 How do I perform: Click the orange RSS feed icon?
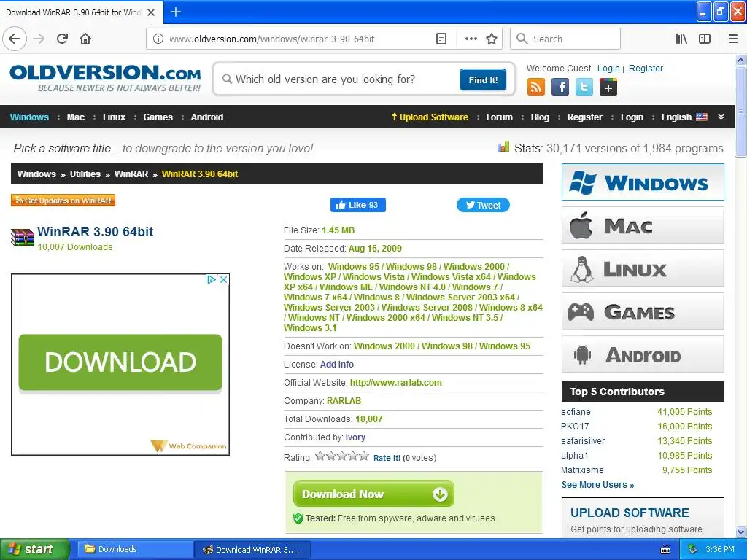[x=536, y=87]
